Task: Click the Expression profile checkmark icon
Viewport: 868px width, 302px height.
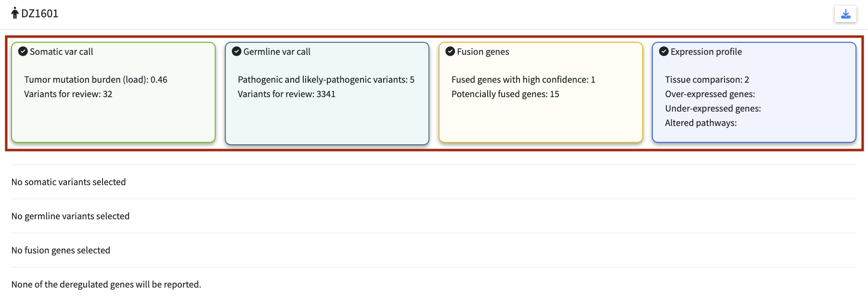Action: (x=664, y=51)
